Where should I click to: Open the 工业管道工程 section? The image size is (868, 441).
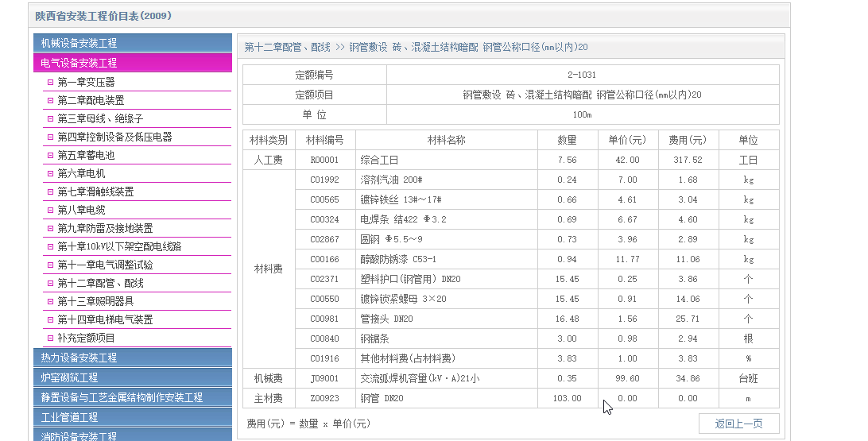(132, 418)
